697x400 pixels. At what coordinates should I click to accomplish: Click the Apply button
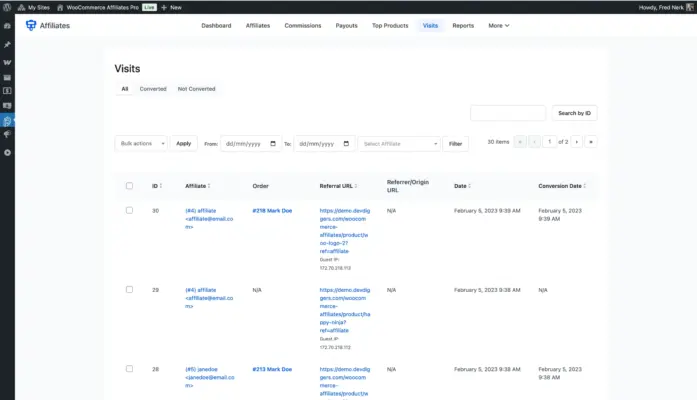184,144
